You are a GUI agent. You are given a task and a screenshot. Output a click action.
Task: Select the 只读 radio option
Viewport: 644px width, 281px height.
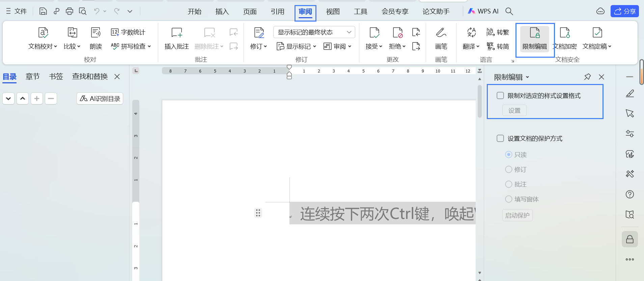[509, 154]
